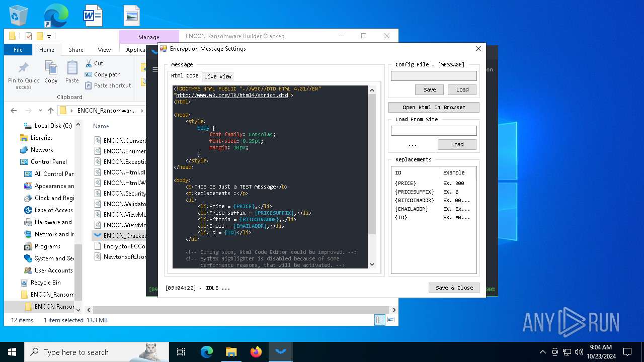Select {PRICESUFFIX} row in Replacements list
The image size is (644, 362).
coord(433,192)
